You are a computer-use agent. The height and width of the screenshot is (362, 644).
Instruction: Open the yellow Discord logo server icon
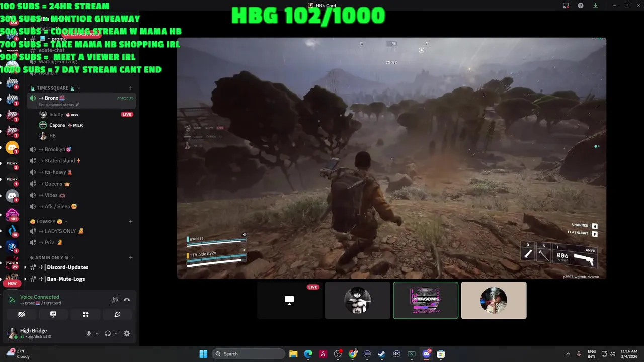12,148
